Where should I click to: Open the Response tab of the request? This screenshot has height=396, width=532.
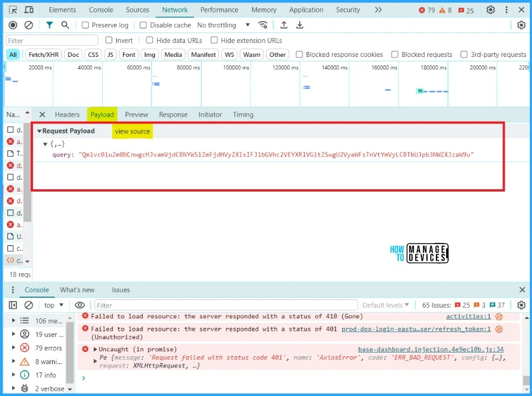coord(173,114)
